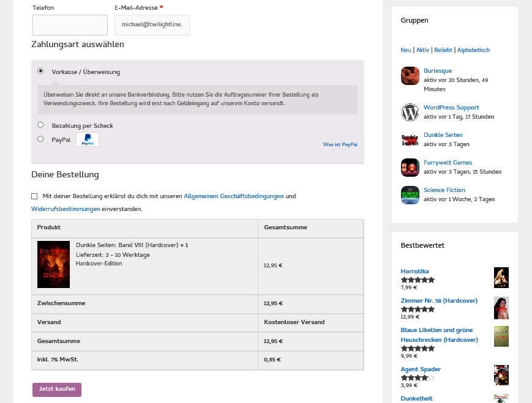Show Beliebt groups
This screenshot has width=532, height=403.
coord(443,50)
